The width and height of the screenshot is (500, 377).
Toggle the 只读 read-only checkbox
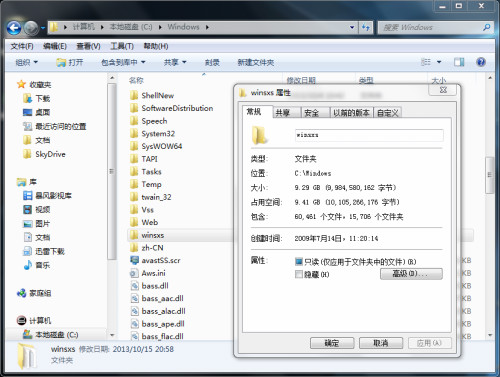(299, 261)
